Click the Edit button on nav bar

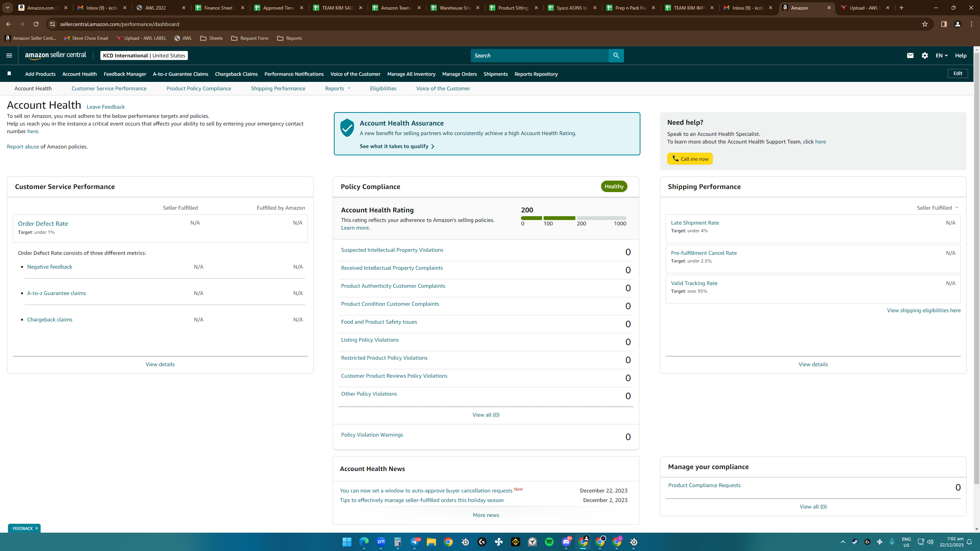(x=958, y=73)
